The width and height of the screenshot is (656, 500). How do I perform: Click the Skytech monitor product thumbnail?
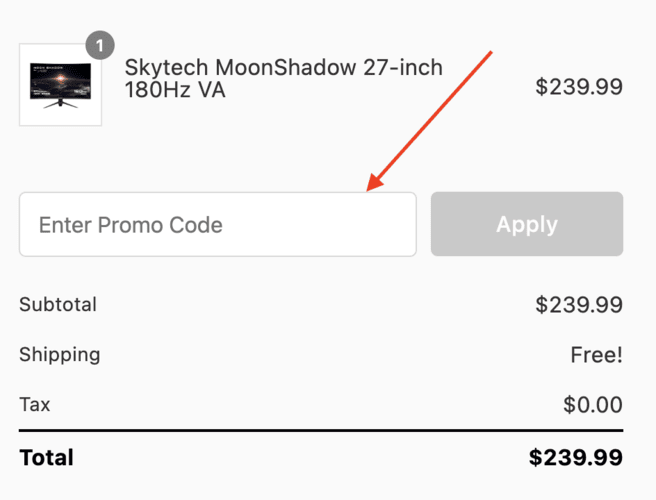point(60,85)
